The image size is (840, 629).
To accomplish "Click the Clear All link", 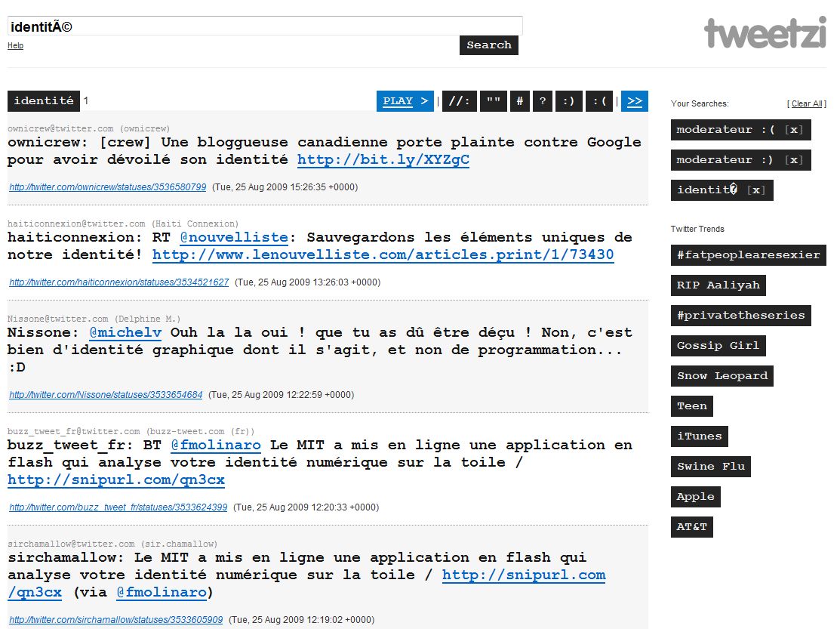I will [x=808, y=103].
